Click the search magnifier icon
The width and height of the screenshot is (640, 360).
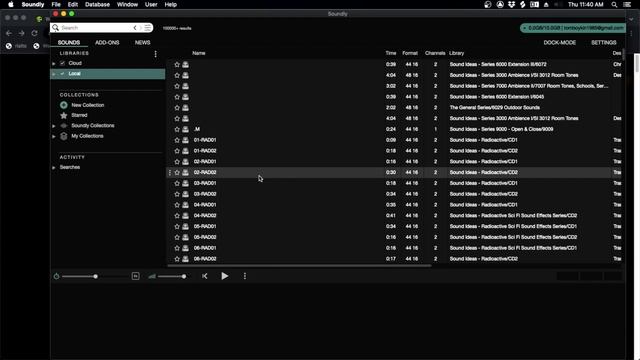(56, 27)
